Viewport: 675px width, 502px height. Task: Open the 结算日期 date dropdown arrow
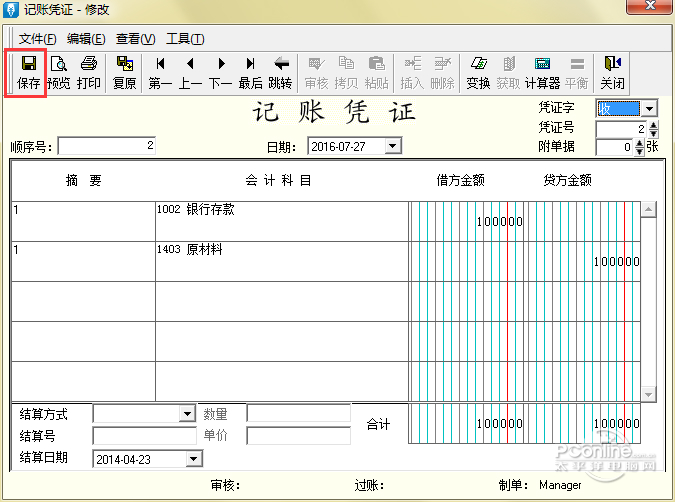pos(194,459)
